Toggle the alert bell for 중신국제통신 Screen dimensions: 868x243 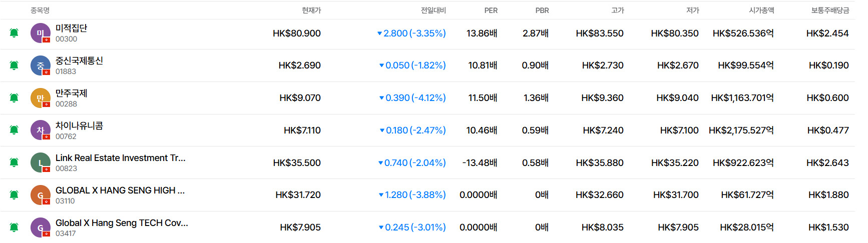[x=14, y=65]
